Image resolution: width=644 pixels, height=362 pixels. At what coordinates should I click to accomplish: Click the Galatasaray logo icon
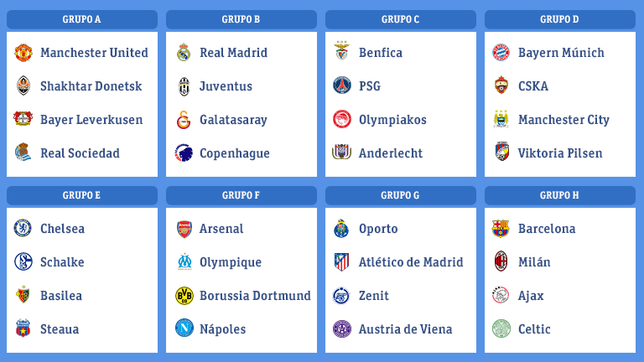[183, 120]
